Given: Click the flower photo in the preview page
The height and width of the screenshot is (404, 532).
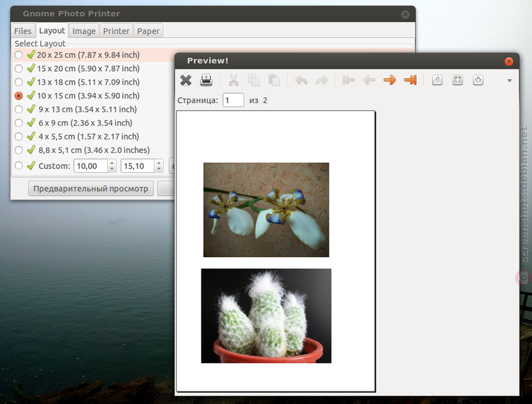Looking at the screenshot, I should [x=267, y=210].
